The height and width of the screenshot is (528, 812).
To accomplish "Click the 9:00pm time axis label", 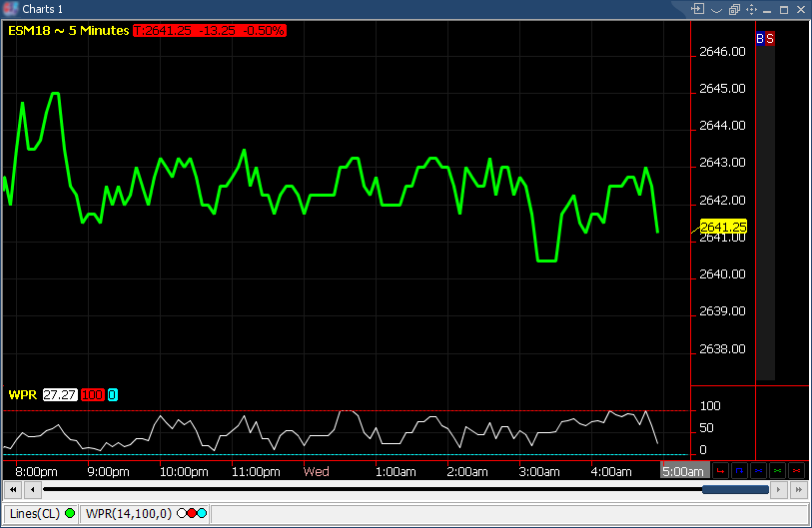I will 108,471.
